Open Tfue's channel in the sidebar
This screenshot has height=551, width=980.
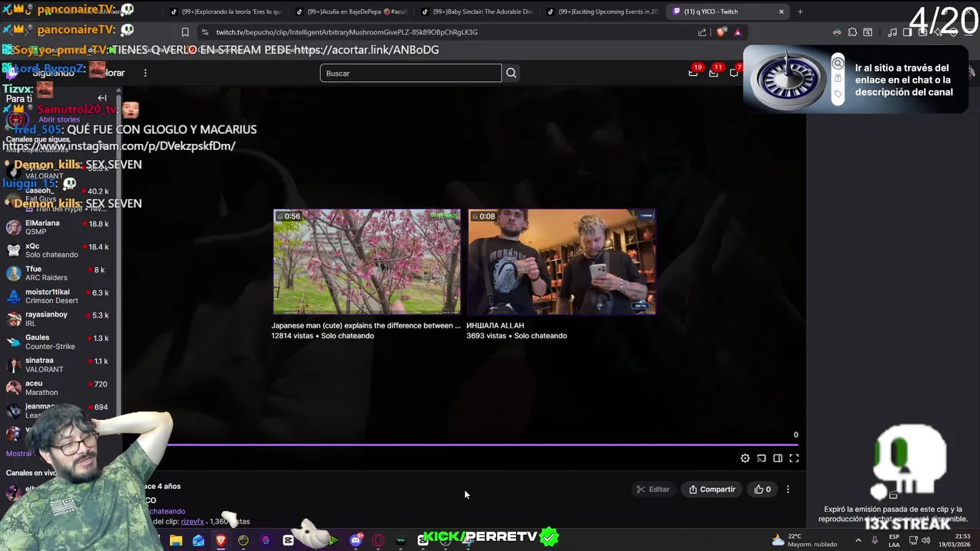pyautogui.click(x=57, y=273)
